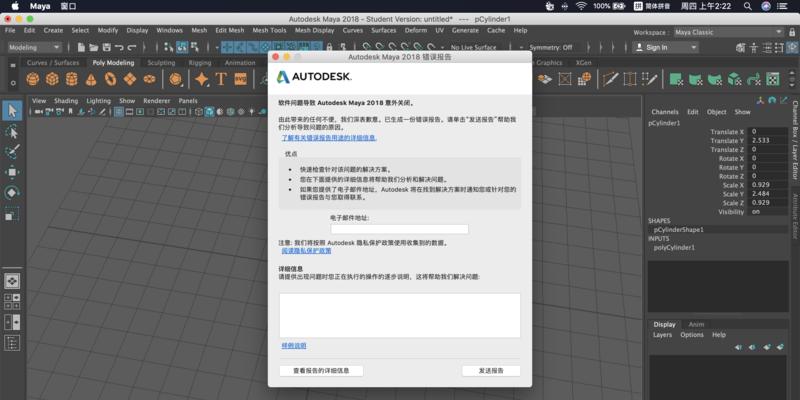Open the Deform menu
Screen dimensions: 800x400
pos(416,31)
